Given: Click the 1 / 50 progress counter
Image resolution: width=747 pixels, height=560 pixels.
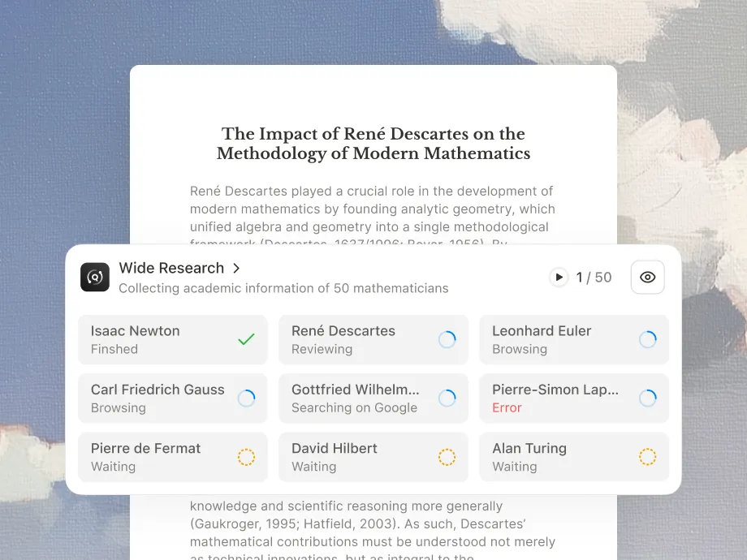Looking at the screenshot, I should click(x=594, y=277).
